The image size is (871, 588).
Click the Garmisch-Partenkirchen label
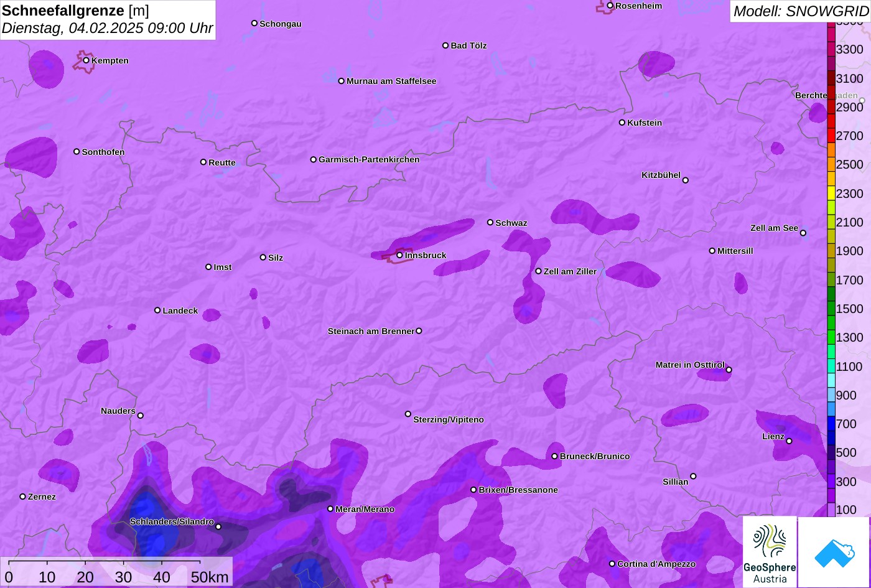pos(369,159)
